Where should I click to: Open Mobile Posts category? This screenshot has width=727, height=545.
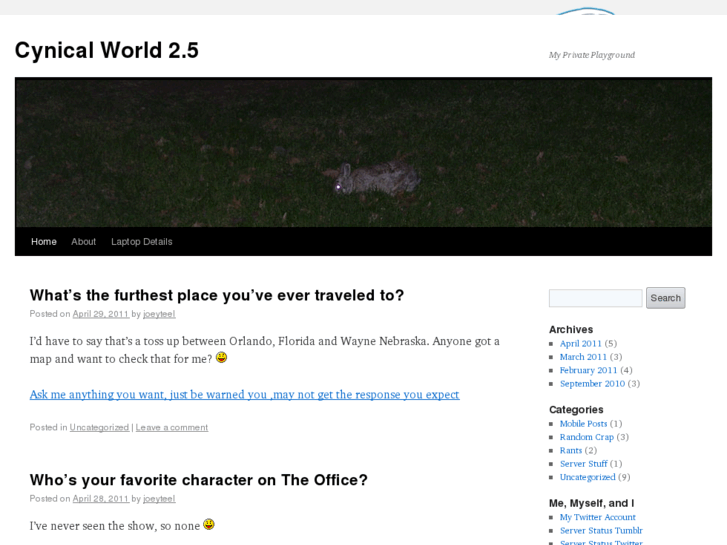coord(583,424)
